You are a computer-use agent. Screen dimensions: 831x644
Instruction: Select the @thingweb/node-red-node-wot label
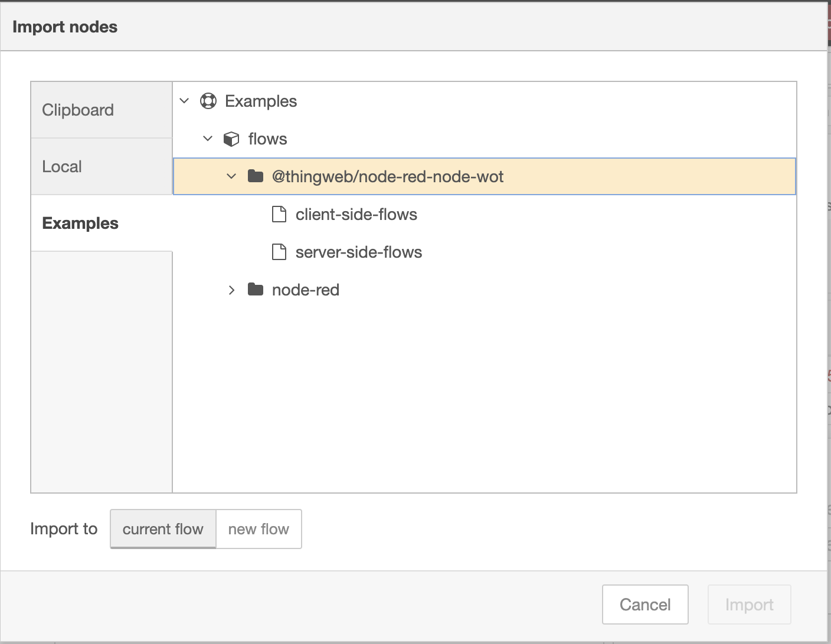click(388, 176)
